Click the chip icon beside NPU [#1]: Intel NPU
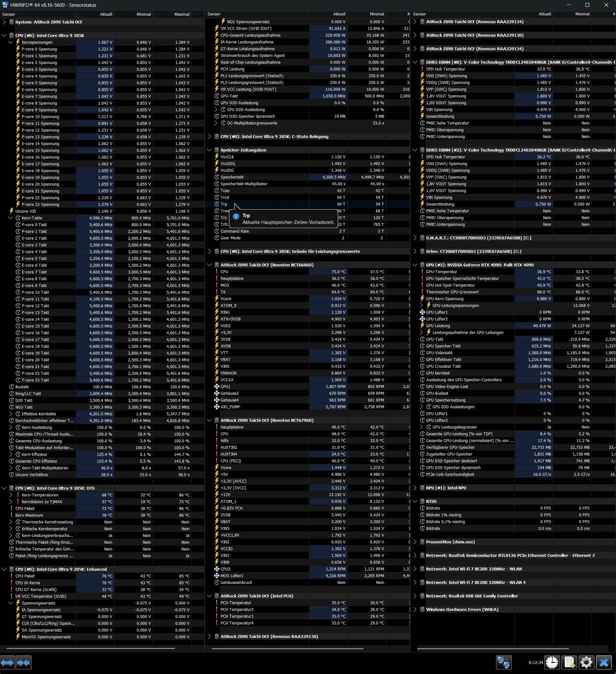This screenshot has height=674, width=616. point(422,488)
